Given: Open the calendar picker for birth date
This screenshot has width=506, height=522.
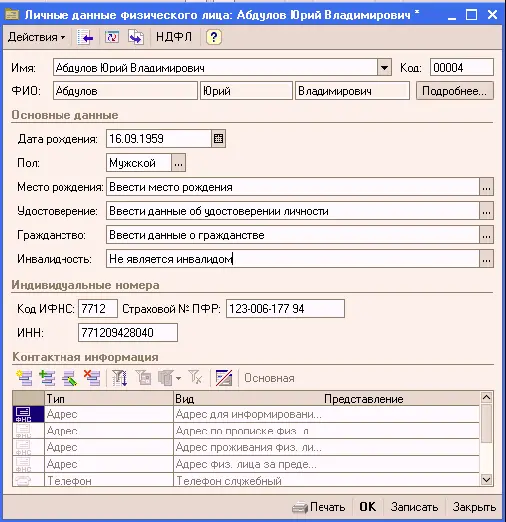Looking at the screenshot, I should [x=219, y=139].
